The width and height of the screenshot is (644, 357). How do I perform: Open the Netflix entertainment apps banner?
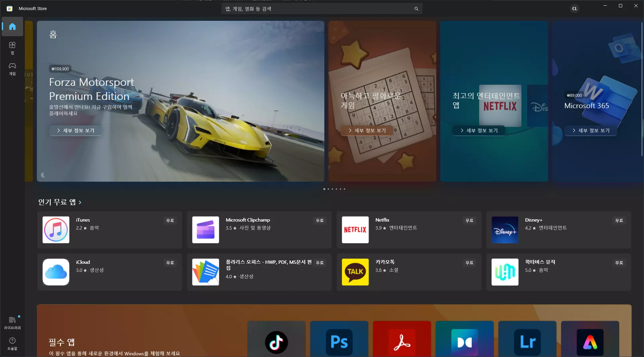pyautogui.click(x=494, y=101)
